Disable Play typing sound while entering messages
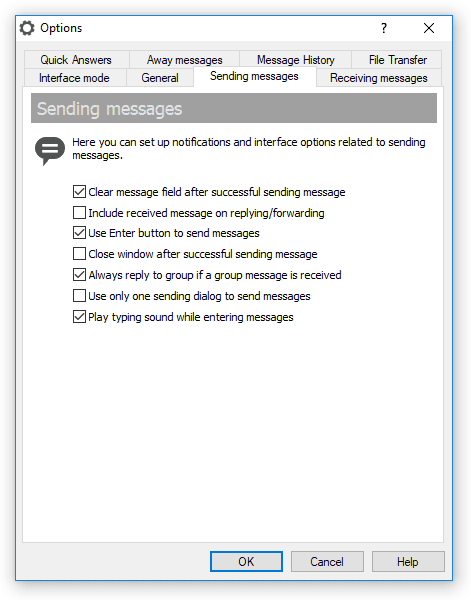The image size is (471, 600). coord(79,317)
